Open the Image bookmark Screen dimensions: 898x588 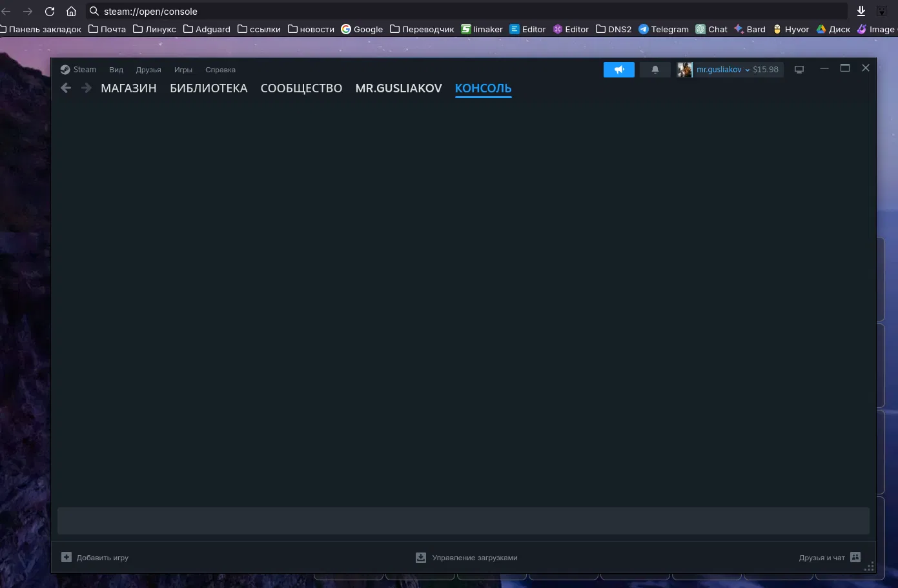point(877,29)
